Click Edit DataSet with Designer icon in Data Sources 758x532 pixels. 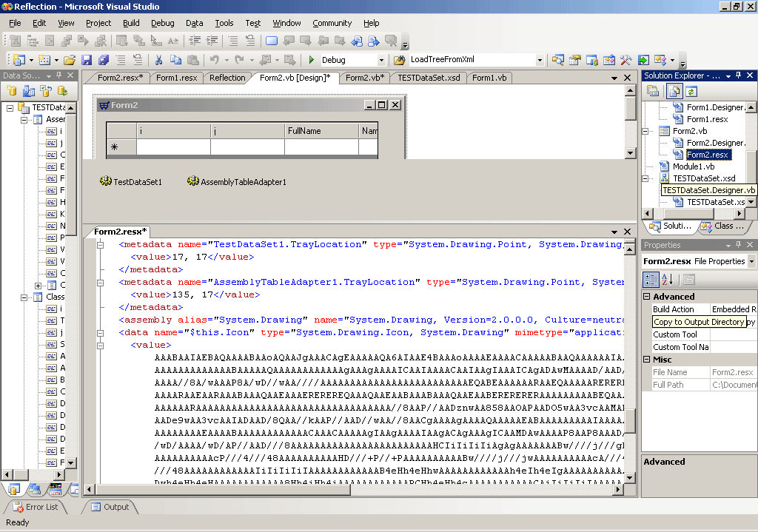29,90
